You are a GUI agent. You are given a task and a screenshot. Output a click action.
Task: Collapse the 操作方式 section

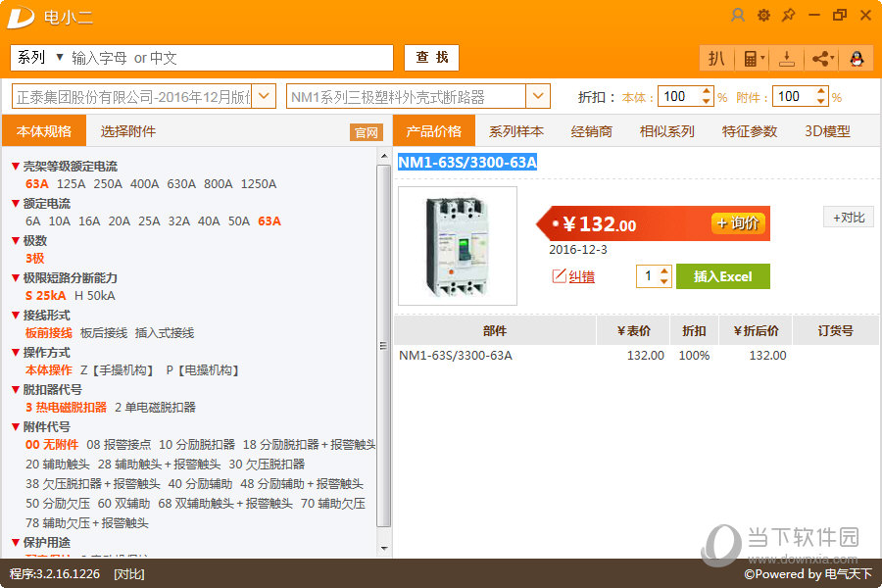coord(16,352)
